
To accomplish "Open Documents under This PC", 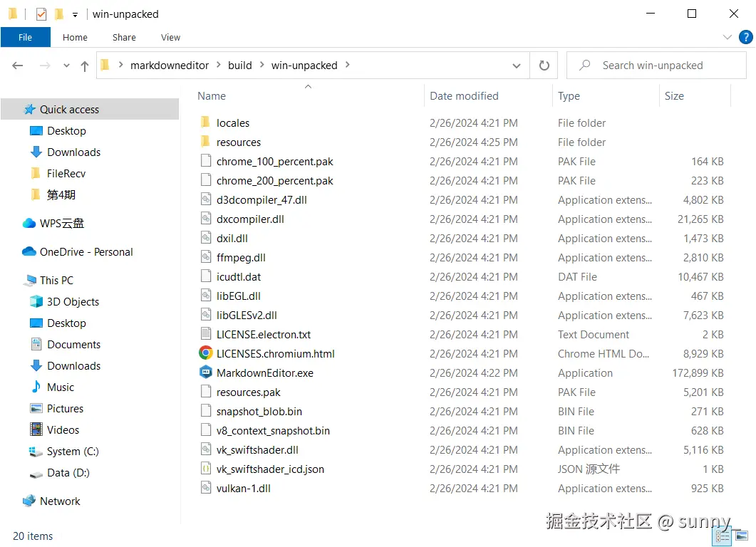I will click(65, 345).
